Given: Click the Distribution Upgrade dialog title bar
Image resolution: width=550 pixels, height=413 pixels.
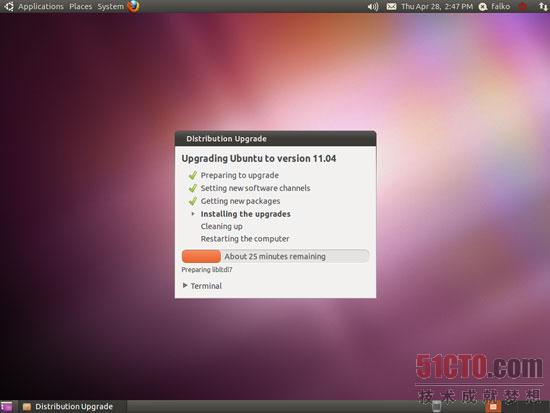Looking at the screenshot, I should pos(275,139).
